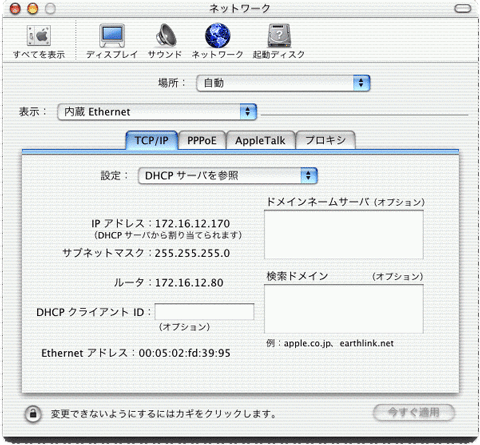Click the yellow minimize window button
Viewport: 480px width, 445px height.
tap(32, 8)
